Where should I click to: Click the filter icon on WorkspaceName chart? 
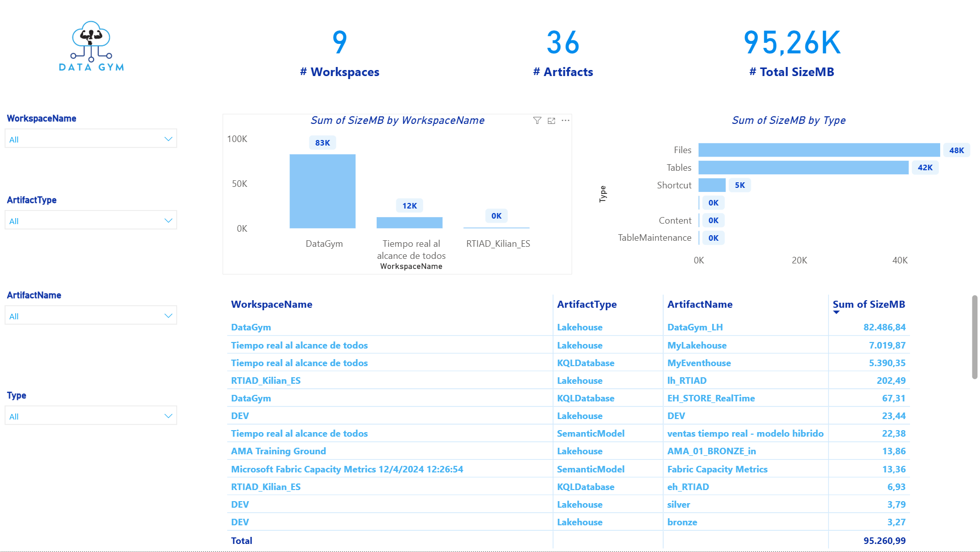point(537,120)
